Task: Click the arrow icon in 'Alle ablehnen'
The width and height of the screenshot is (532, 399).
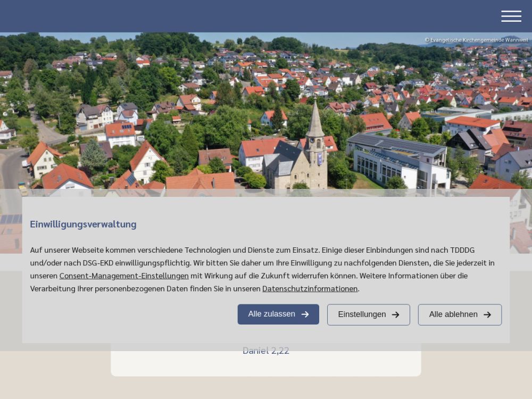Action: coord(487,315)
